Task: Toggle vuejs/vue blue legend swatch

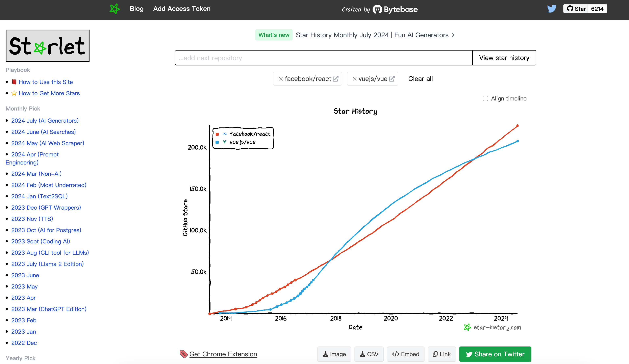Action: pos(217,142)
